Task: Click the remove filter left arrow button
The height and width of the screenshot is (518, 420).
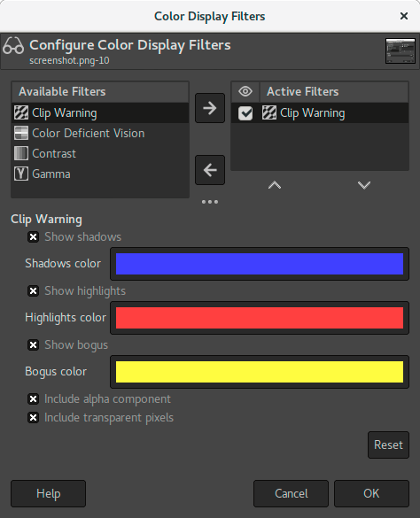Action: click(x=210, y=170)
